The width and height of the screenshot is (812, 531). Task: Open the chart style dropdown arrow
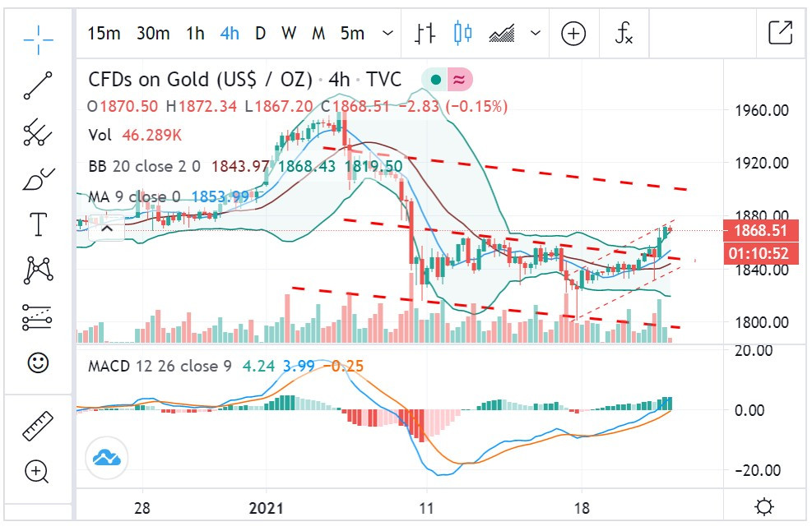[536, 34]
